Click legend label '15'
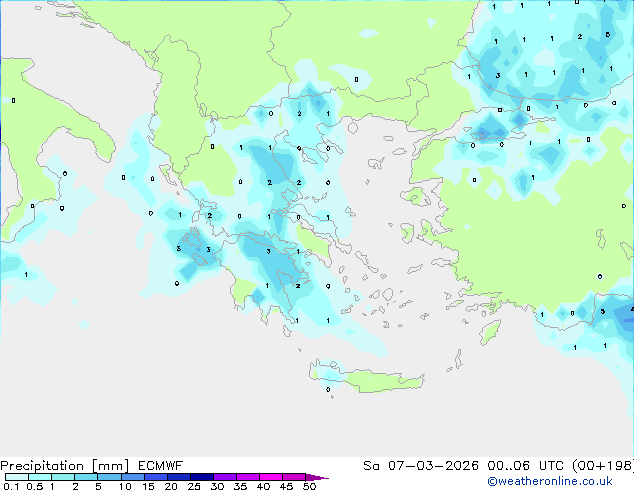The image size is (634, 490). [148, 486]
